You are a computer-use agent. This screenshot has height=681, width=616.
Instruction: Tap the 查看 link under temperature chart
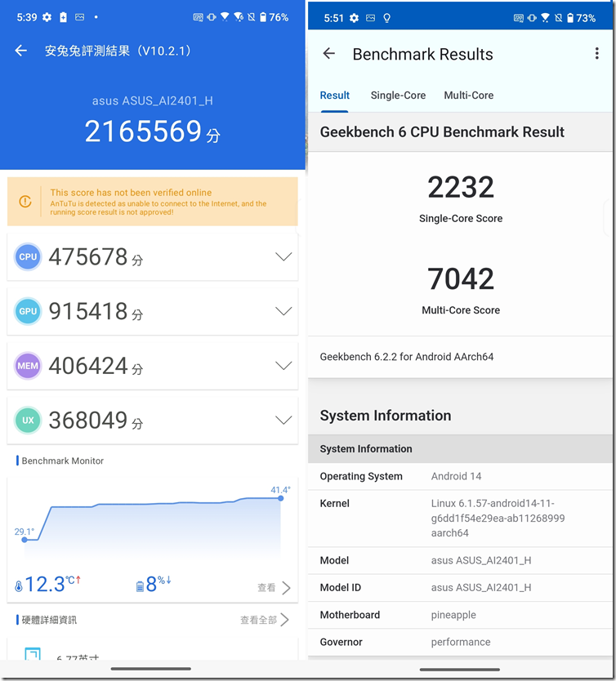click(x=266, y=588)
